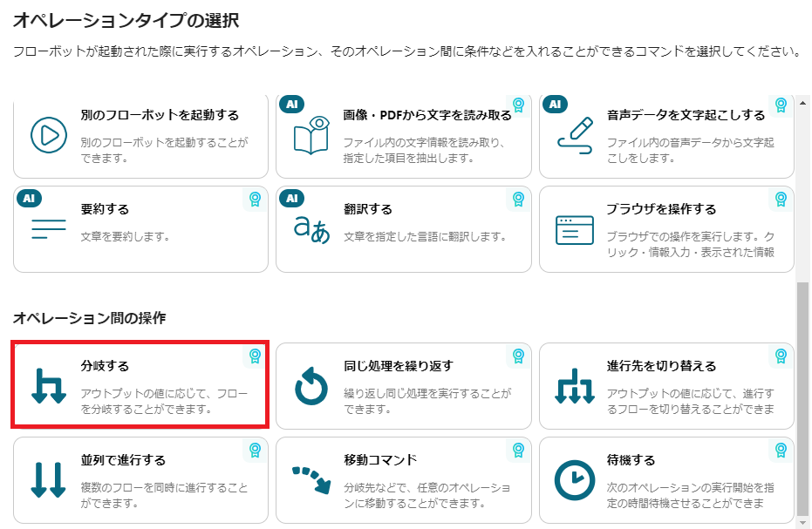Image resolution: width=812 pixels, height=529 pixels.
Task: Click the clock icon for 待機する
Action: (x=575, y=480)
